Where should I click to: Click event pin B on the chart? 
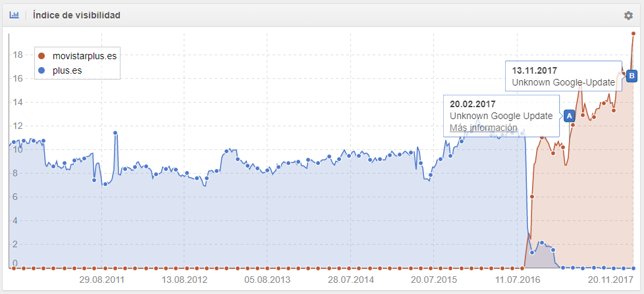[631, 76]
